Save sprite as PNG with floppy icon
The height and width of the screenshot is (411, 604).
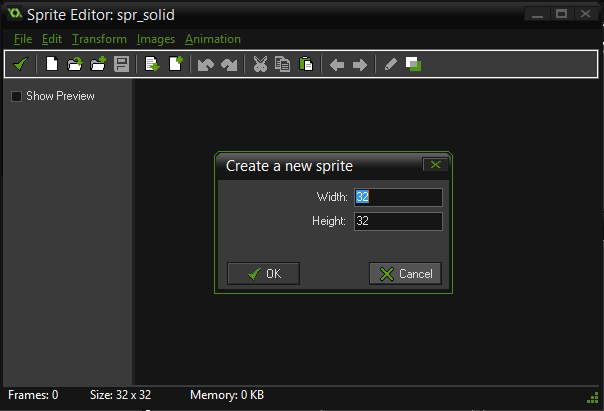coord(121,64)
